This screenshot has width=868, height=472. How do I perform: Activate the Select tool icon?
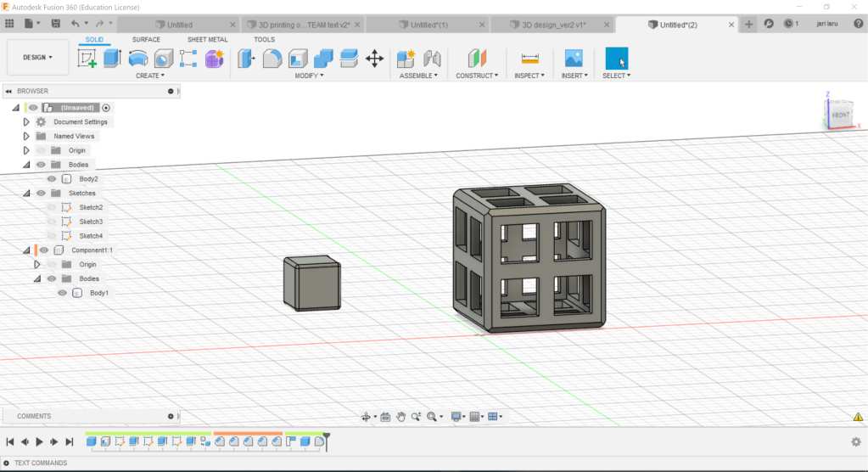click(x=617, y=59)
